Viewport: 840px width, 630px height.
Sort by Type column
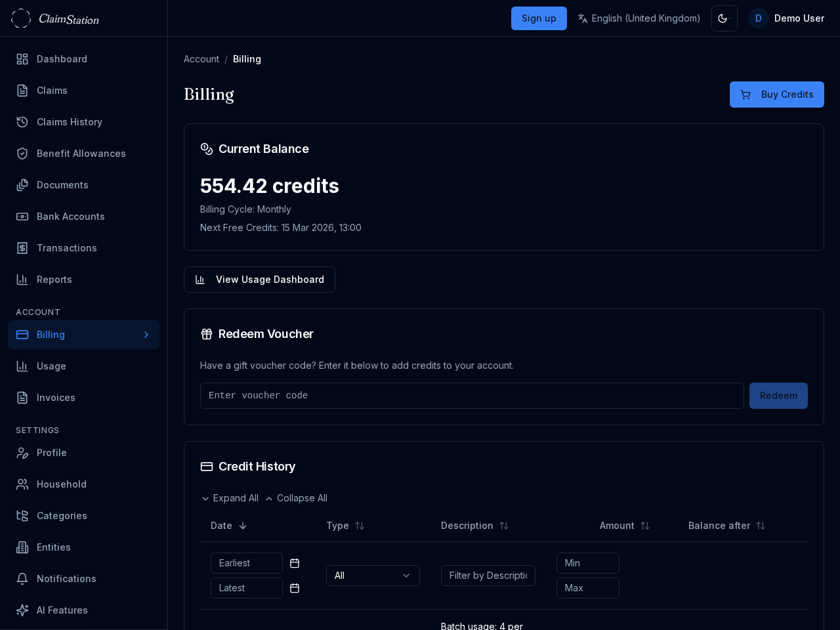345,526
